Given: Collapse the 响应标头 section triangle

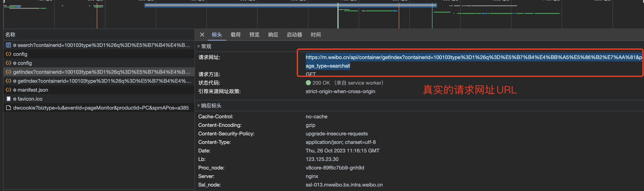Looking at the screenshot, I should (x=199, y=106).
